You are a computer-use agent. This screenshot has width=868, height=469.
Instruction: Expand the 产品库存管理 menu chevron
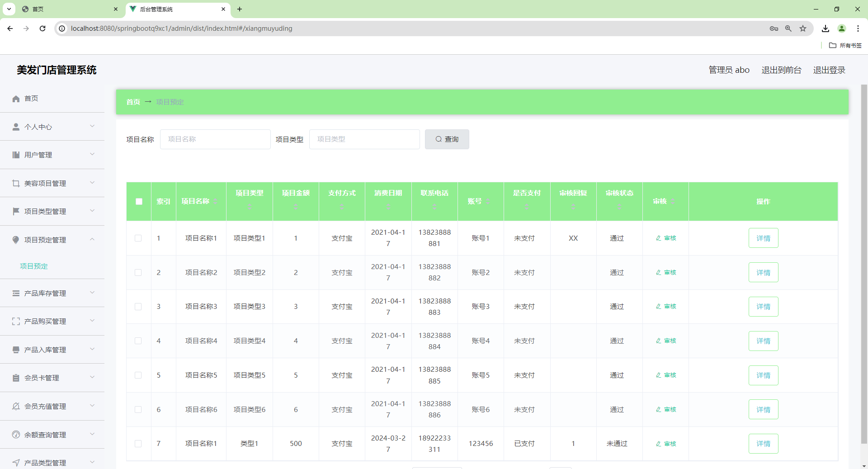(x=92, y=293)
